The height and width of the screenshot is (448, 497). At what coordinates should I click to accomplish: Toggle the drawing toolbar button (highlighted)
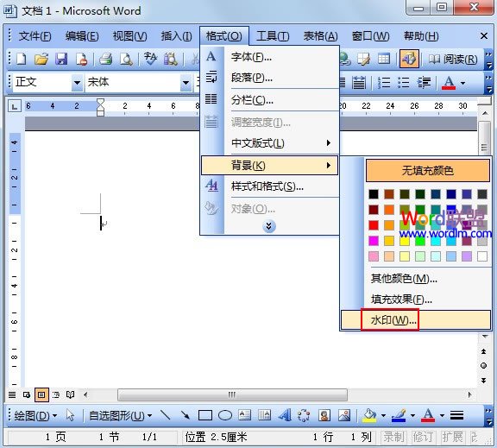point(409,59)
